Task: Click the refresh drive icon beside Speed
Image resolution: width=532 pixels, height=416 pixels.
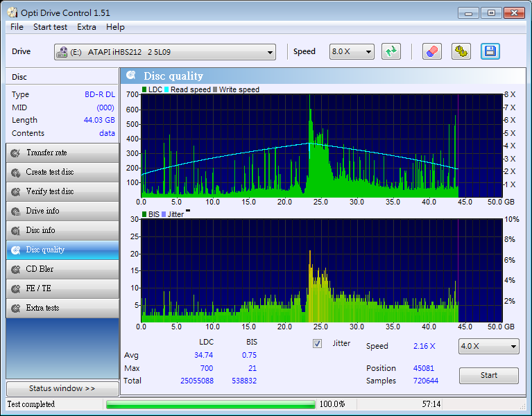Action: coord(391,51)
